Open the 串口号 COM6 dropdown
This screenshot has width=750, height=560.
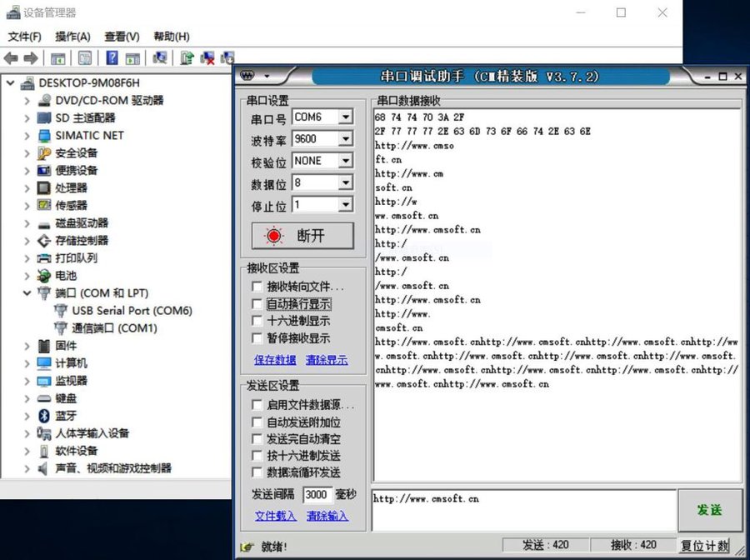345,117
